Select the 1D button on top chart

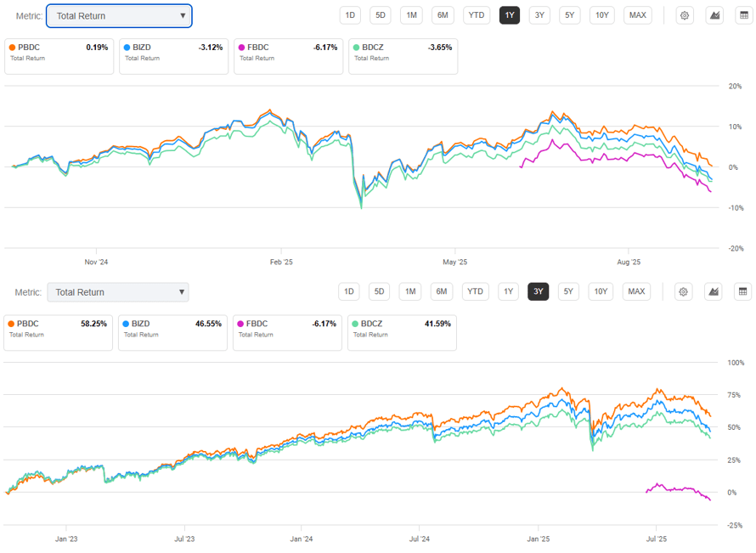350,14
